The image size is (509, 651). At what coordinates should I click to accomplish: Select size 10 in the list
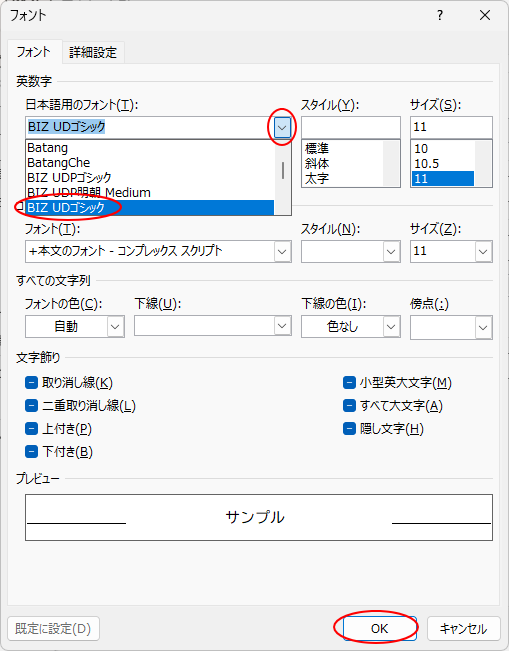[x=443, y=148]
